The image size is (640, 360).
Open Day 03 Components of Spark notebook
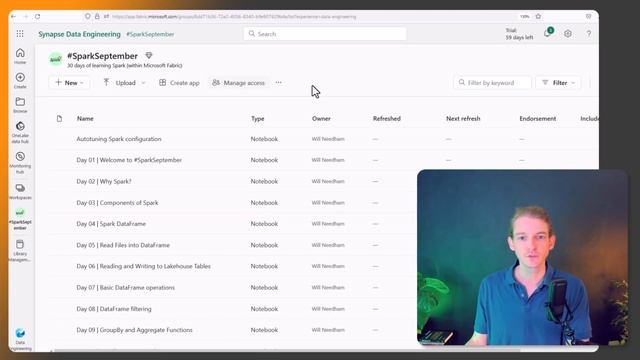click(x=117, y=202)
